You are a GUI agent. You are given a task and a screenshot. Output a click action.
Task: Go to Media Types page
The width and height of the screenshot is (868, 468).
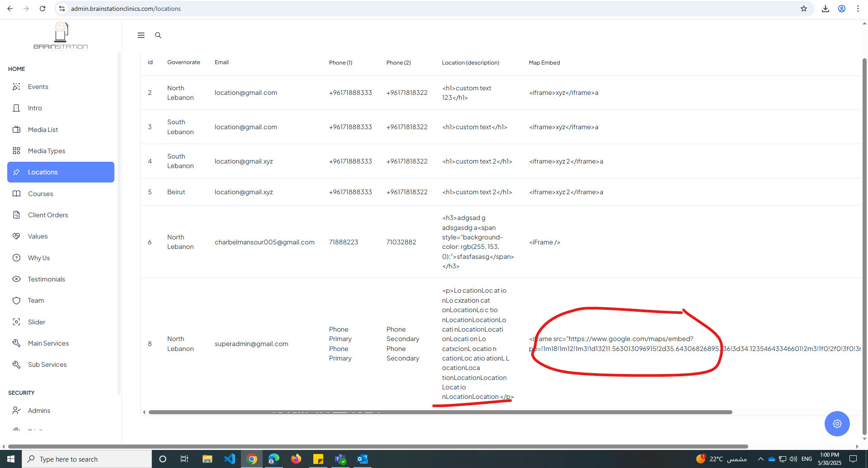point(47,151)
